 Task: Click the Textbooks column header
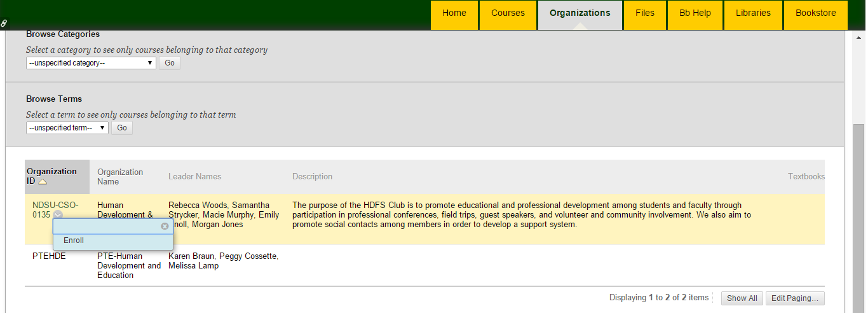pos(806,176)
